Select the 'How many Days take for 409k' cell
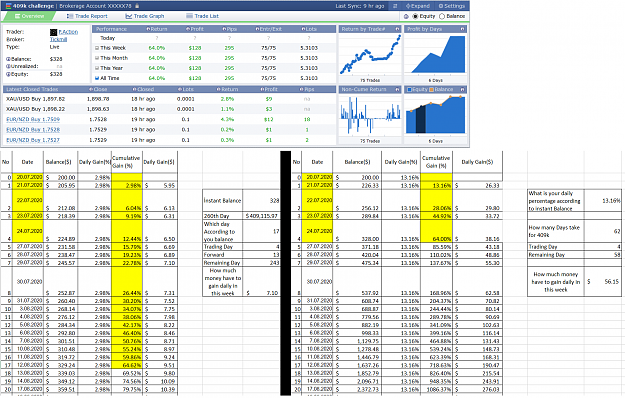The width and height of the screenshot is (625, 398). [x=556, y=231]
